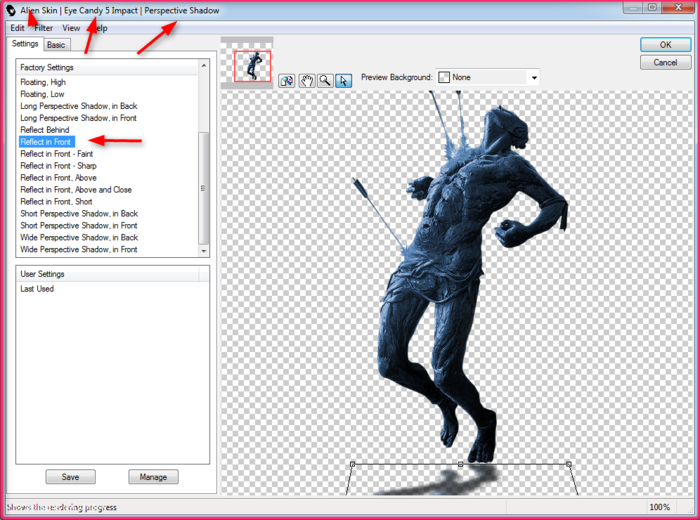This screenshot has height=520, width=700.
Task: Click the Cancel button
Action: click(665, 62)
